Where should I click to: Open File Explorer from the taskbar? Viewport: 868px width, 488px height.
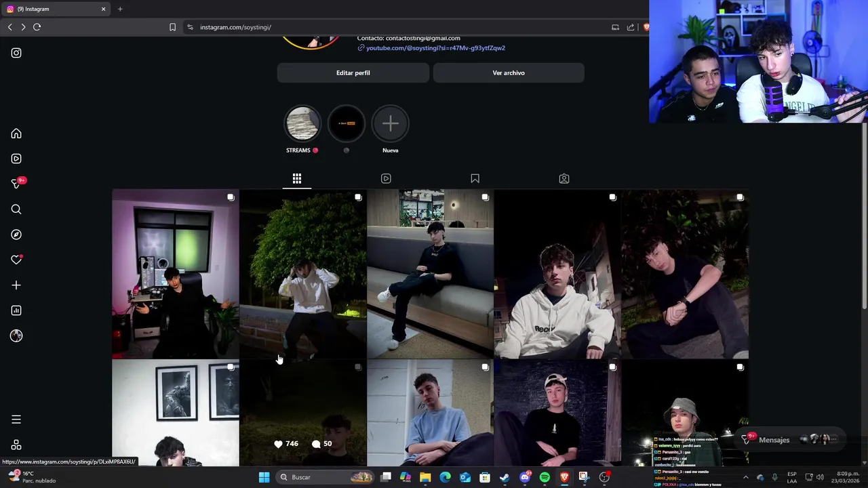(x=425, y=477)
